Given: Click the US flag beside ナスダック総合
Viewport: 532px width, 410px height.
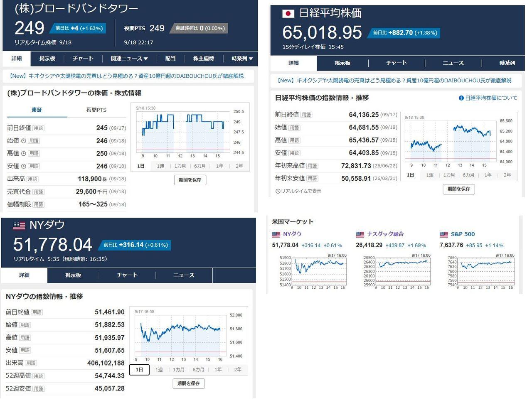Looking at the screenshot, I should pyautogui.click(x=360, y=234).
